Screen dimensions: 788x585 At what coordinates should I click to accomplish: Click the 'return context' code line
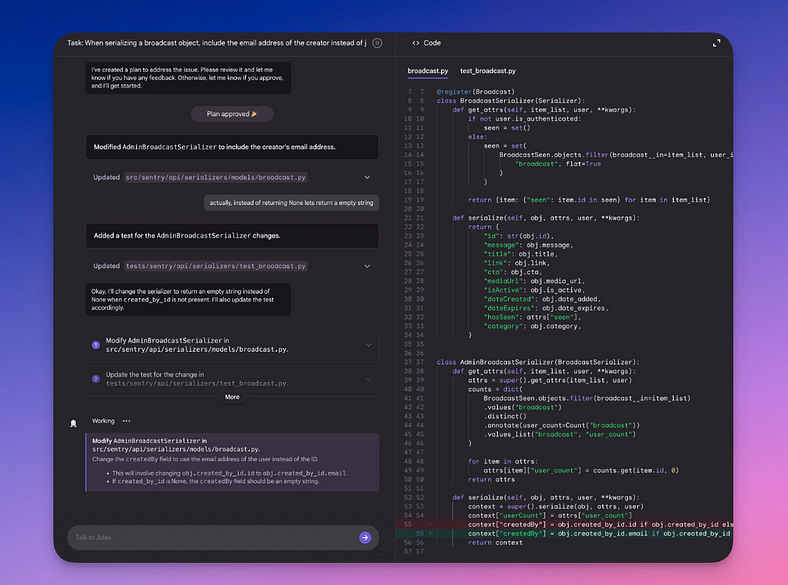(x=495, y=543)
